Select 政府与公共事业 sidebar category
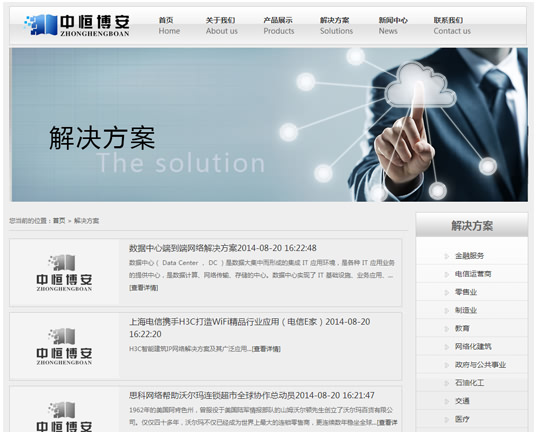The height and width of the screenshot is (438, 540). coord(480,365)
